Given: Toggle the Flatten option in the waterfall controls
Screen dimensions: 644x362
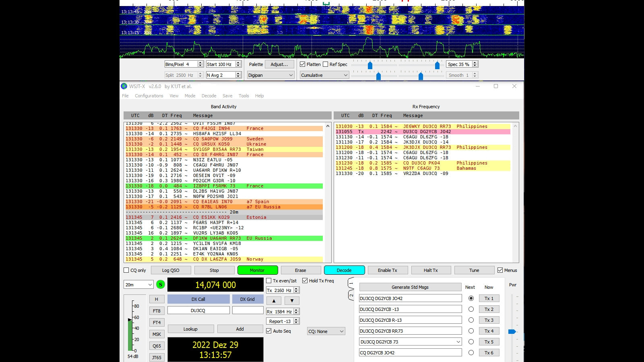Looking at the screenshot, I should [302, 64].
